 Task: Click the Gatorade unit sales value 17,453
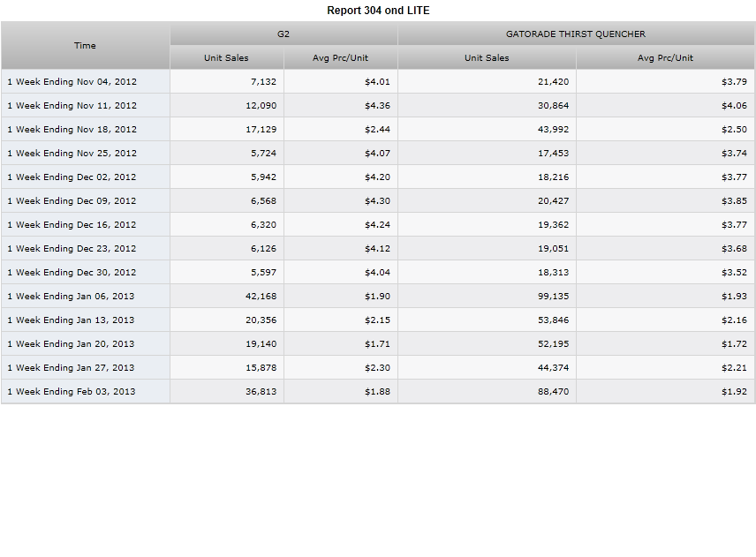click(x=553, y=153)
